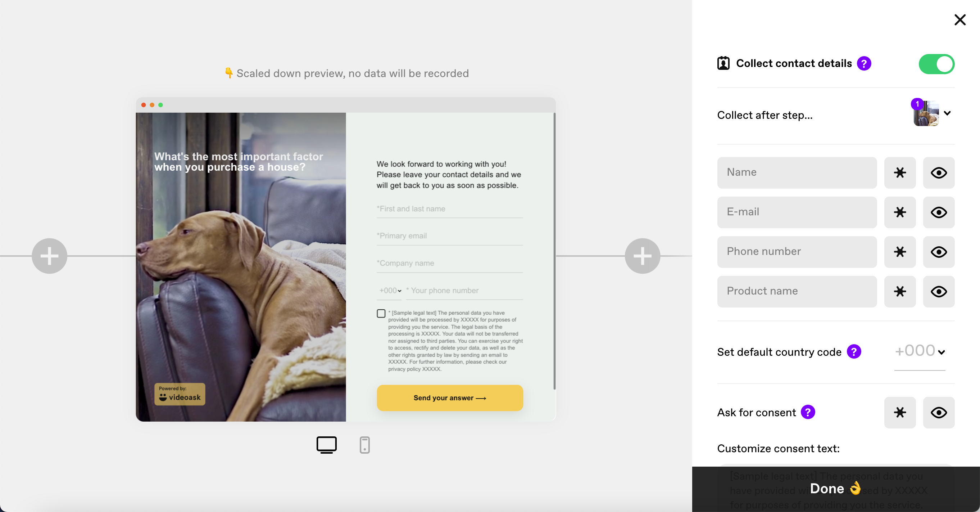
Task: Toggle visibility of the consent checkbox
Action: (939, 412)
